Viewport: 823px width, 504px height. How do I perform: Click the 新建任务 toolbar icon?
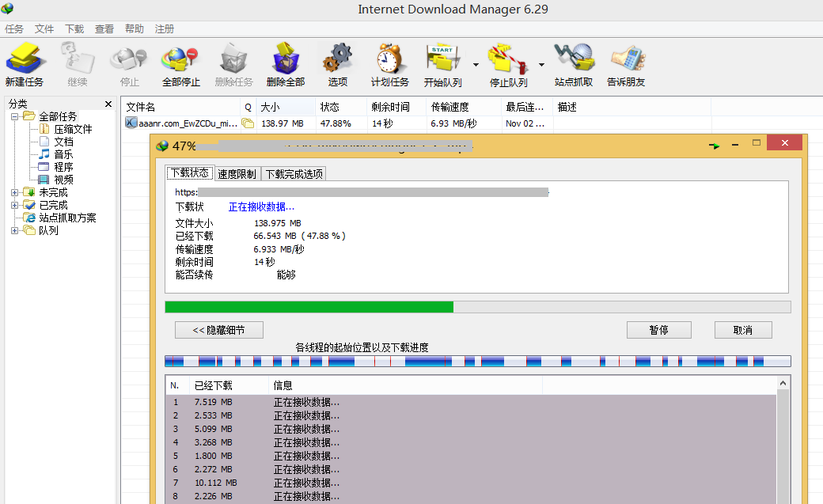pyautogui.click(x=24, y=59)
